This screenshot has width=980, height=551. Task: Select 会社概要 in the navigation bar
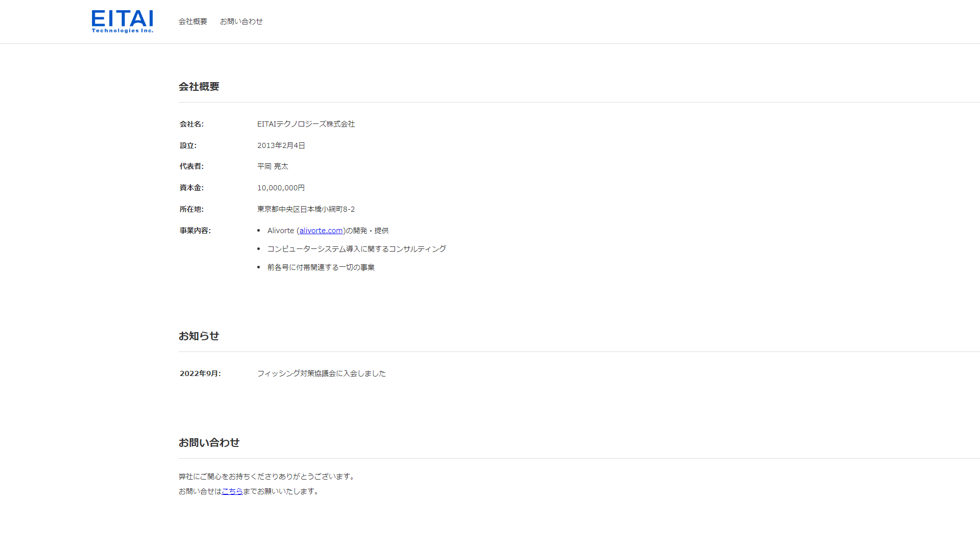coord(192,21)
